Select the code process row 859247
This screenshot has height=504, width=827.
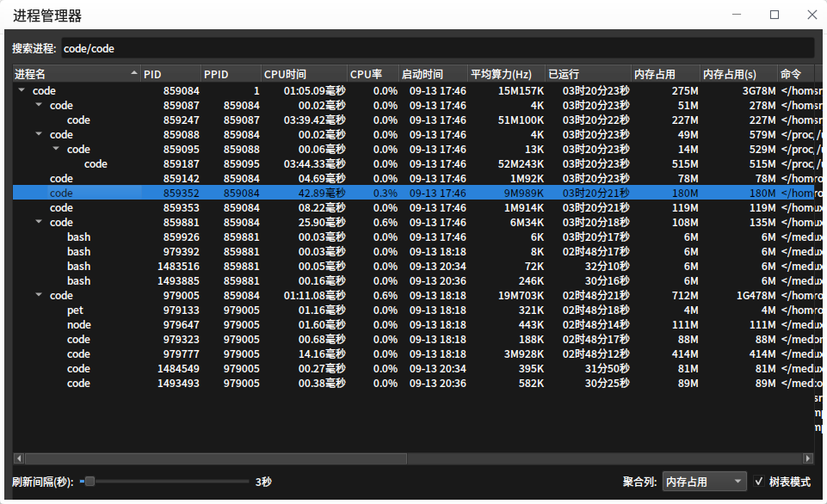pyautogui.click(x=413, y=120)
